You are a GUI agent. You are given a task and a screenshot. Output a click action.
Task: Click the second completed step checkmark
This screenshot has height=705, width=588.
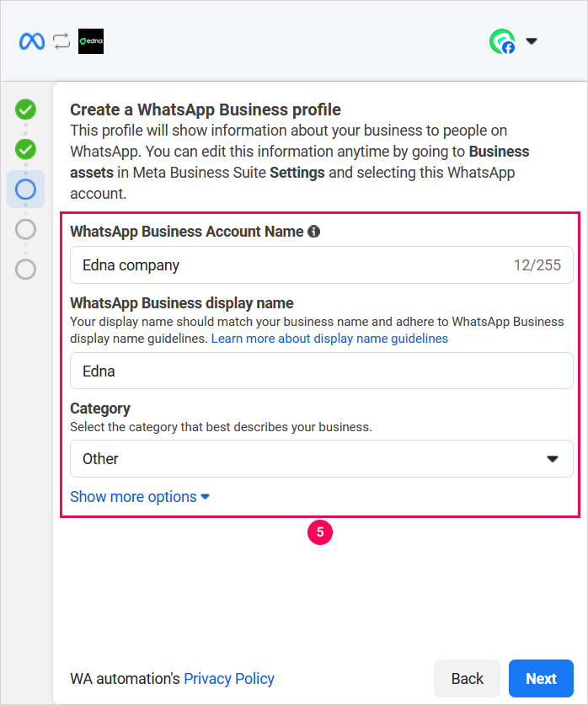pos(26,150)
